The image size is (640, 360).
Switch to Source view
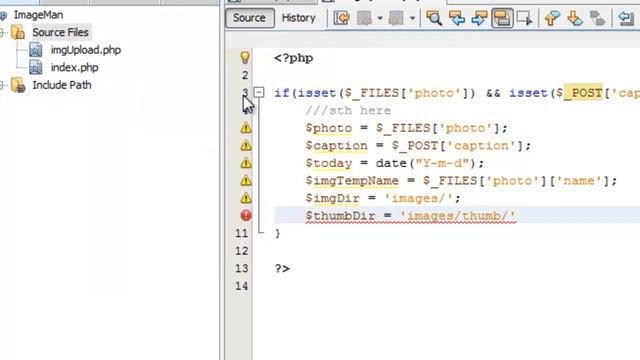pos(249,18)
